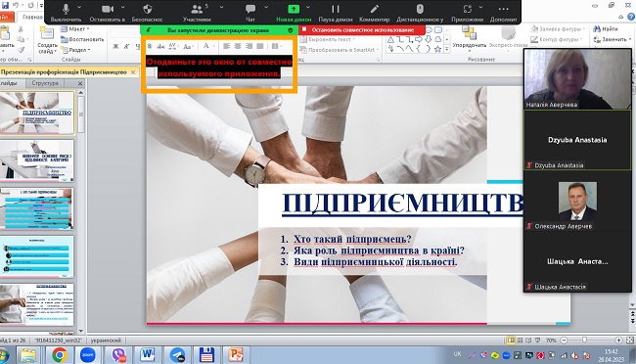Expand video options arrow next to camera

(123, 7)
